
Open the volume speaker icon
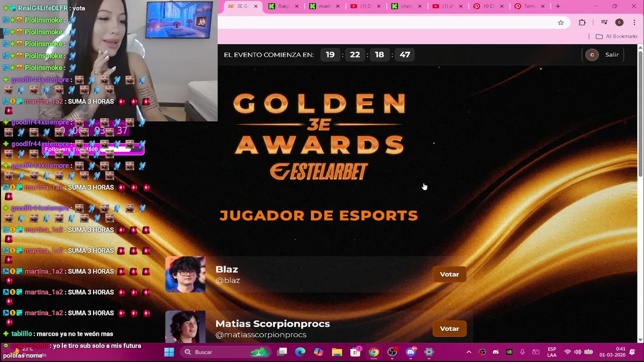pos(578,352)
